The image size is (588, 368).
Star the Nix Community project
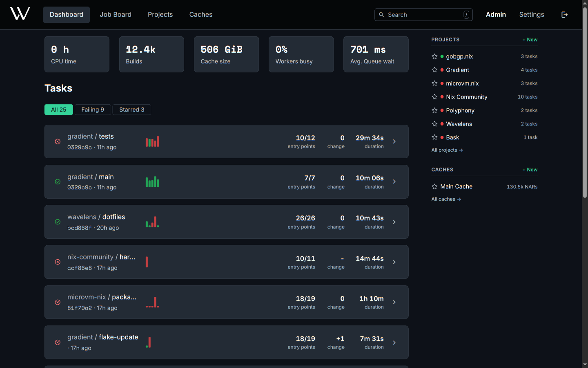[x=434, y=97]
